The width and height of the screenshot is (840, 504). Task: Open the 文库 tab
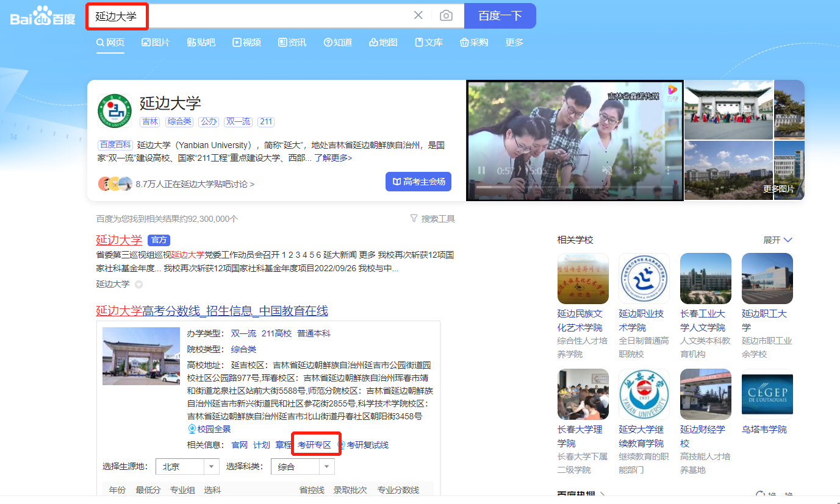[x=429, y=42]
